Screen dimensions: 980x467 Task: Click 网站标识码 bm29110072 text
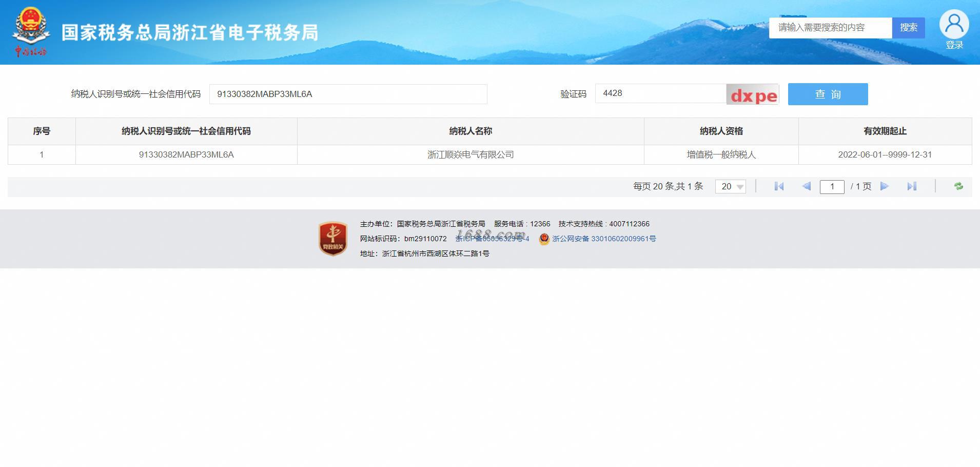(x=403, y=239)
